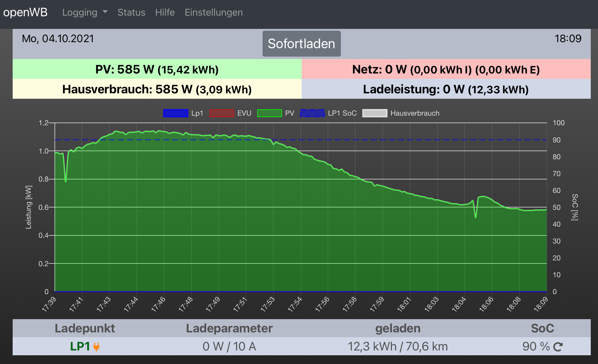Open the Logging dropdown menu
This screenshot has height=364, width=598.
[80, 12]
